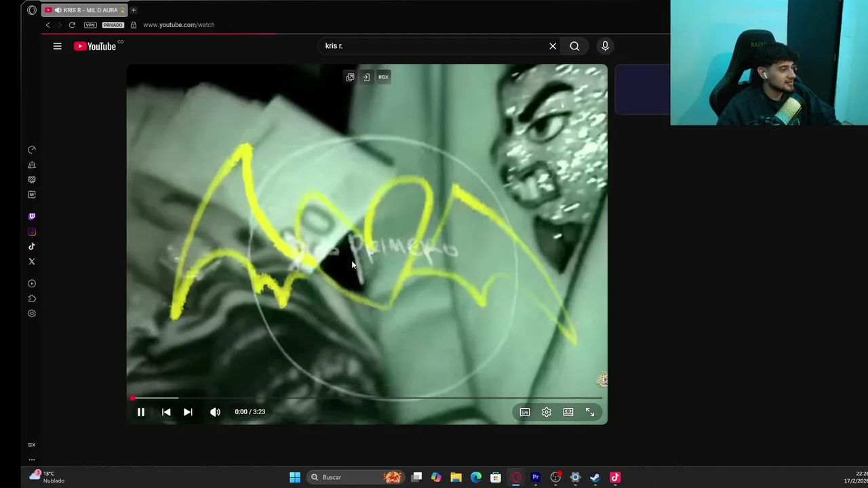
Task: Clear the search text
Action: (x=553, y=46)
